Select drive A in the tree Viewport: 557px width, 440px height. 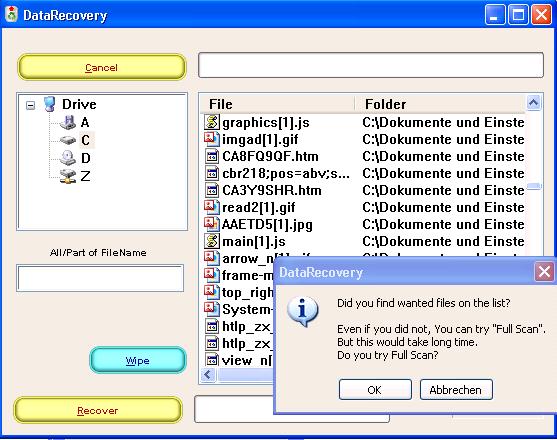[x=85, y=123]
